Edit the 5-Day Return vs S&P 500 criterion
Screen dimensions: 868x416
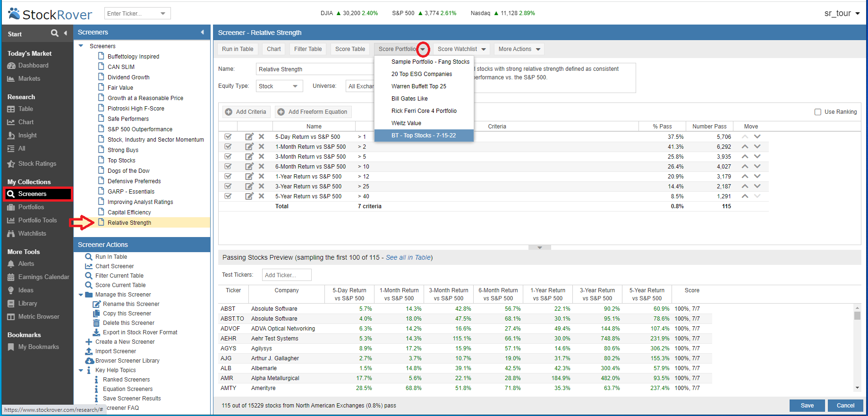tap(249, 136)
